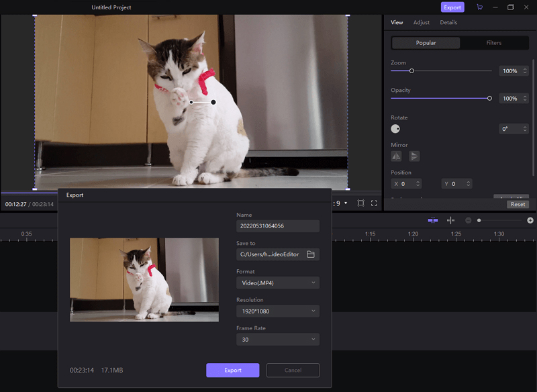Screen dimensions: 537x392
Task: Click the rotation handle on preview
Action: (213, 102)
